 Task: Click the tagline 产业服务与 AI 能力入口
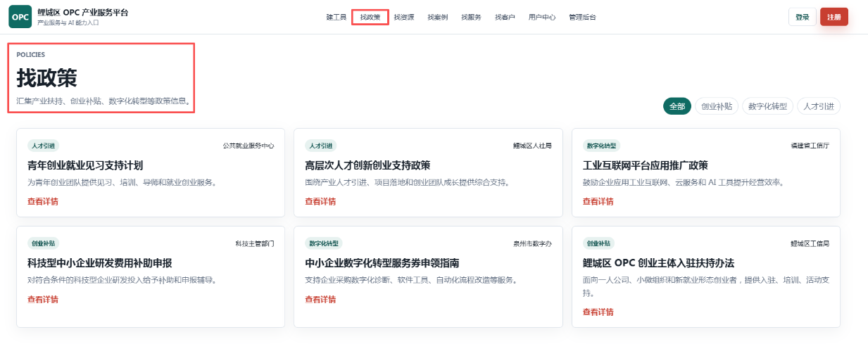tap(68, 23)
